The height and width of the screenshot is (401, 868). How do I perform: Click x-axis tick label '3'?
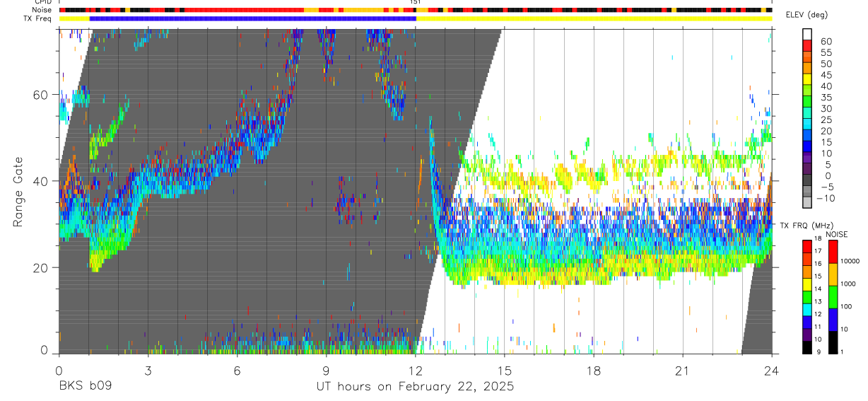pos(148,370)
